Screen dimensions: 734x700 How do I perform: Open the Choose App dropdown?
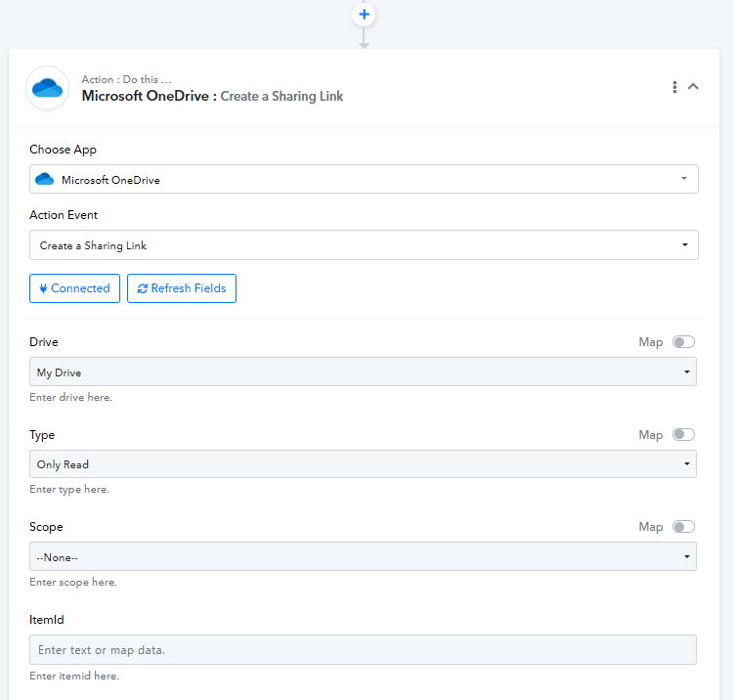364,179
